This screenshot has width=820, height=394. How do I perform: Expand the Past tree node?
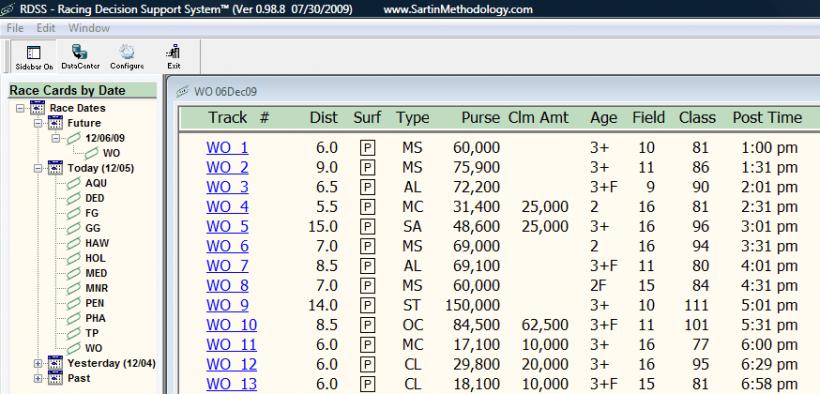click(x=38, y=378)
